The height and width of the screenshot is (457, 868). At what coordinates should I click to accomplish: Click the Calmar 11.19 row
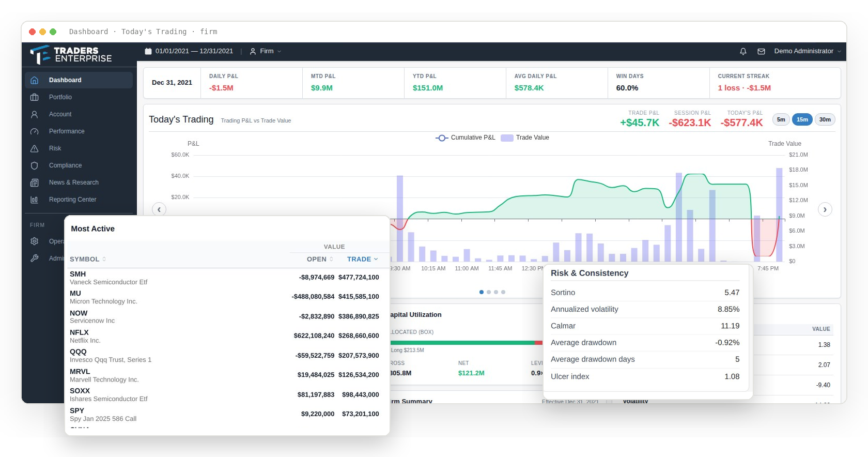coord(645,326)
